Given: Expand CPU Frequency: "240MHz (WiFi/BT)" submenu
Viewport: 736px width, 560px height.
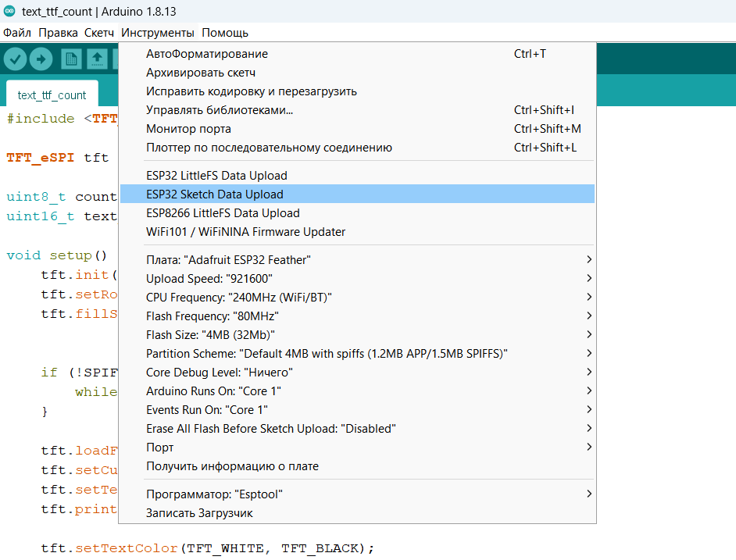Looking at the screenshot, I should point(357,298).
